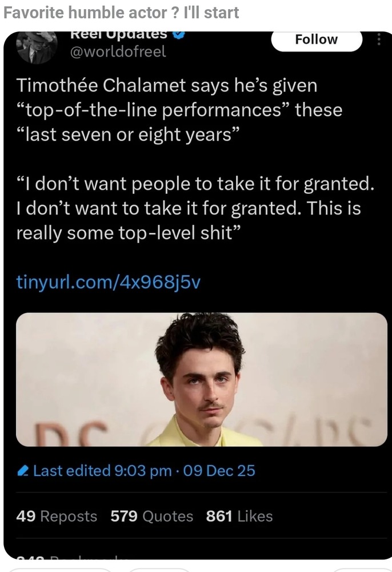The image size is (392, 572).
Task: Open the three-dot more options menu
Action: click(378, 39)
